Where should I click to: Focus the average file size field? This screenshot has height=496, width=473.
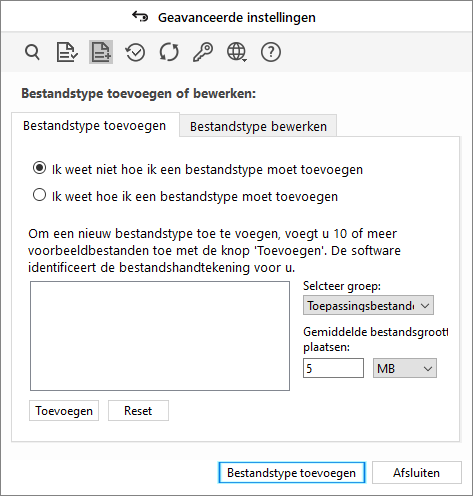click(333, 368)
